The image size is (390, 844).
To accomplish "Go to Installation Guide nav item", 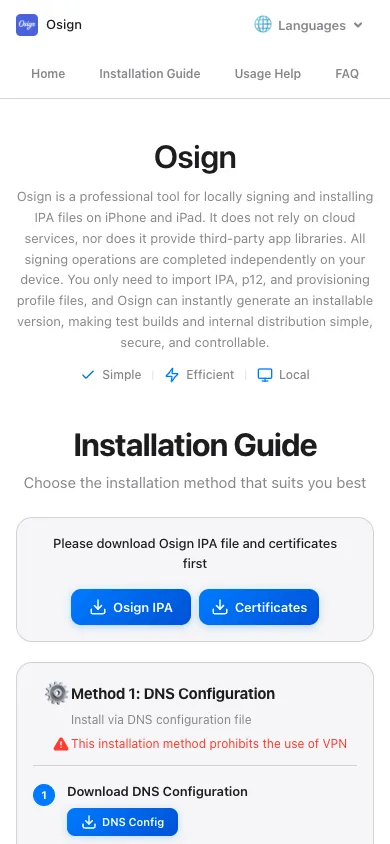I will [150, 74].
